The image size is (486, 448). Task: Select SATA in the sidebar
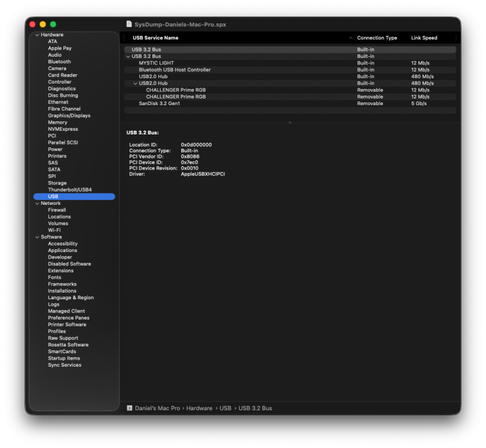54,170
